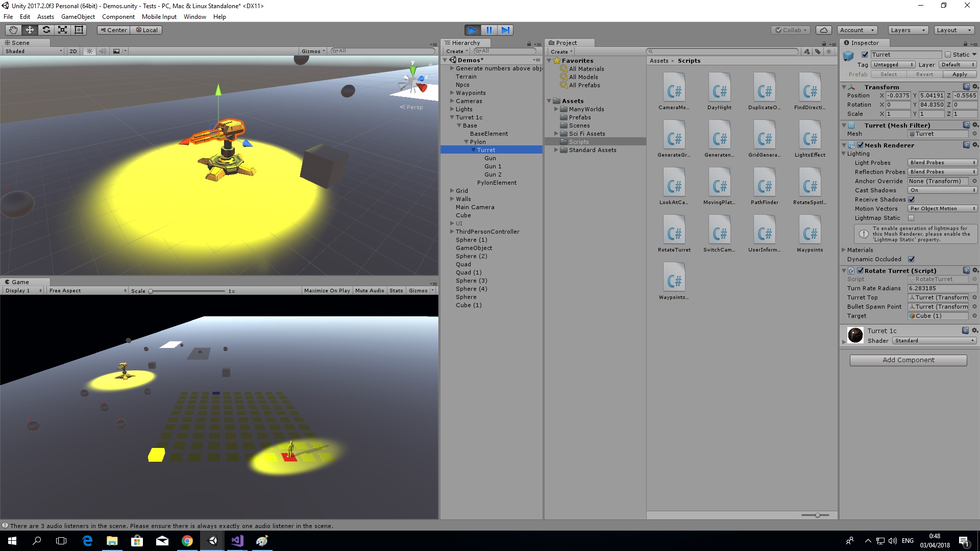980x551 pixels.
Task: Expand the Materials section
Action: [x=844, y=250]
